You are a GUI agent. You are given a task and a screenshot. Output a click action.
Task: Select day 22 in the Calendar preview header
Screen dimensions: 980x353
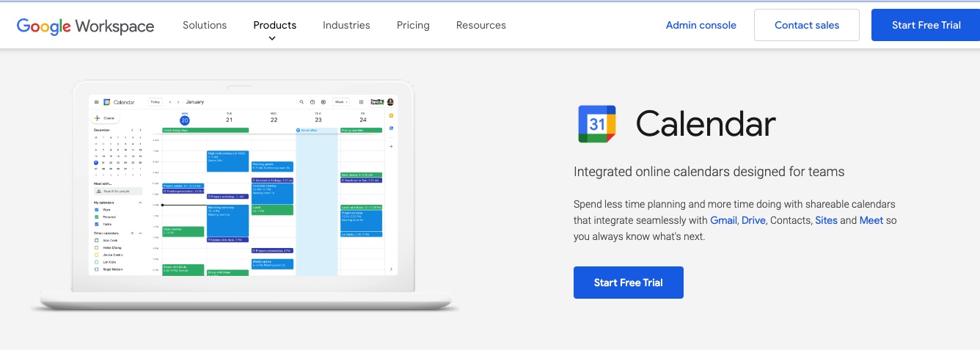coord(274,120)
